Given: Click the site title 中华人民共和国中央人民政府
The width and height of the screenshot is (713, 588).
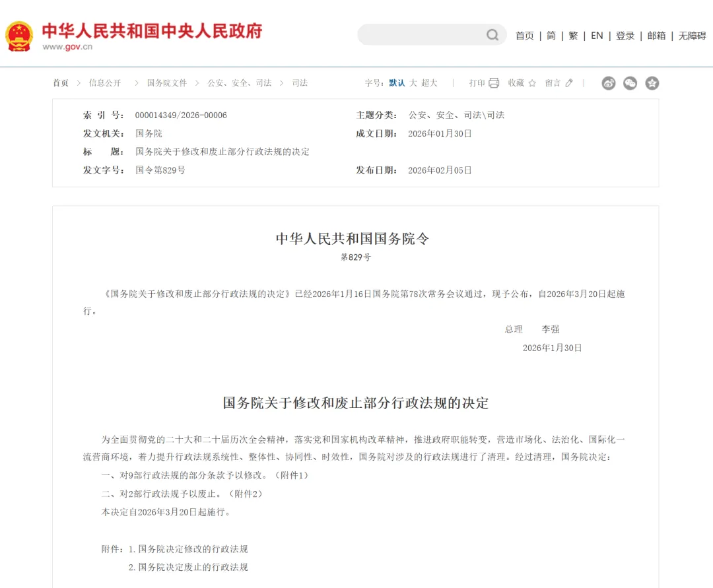Looking at the screenshot, I should (153, 31).
